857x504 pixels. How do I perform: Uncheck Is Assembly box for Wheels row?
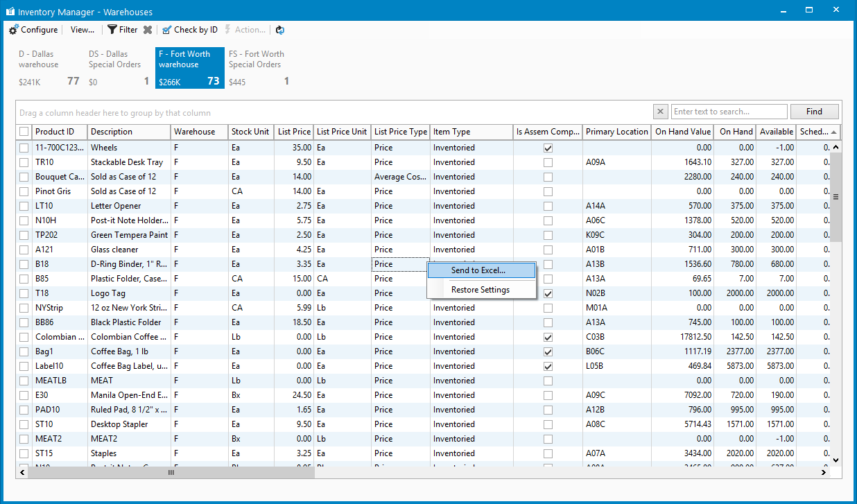click(548, 148)
